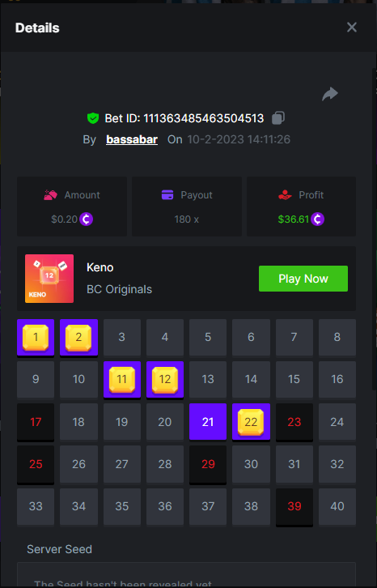Copy the Bet ID with copy icon

tap(278, 117)
